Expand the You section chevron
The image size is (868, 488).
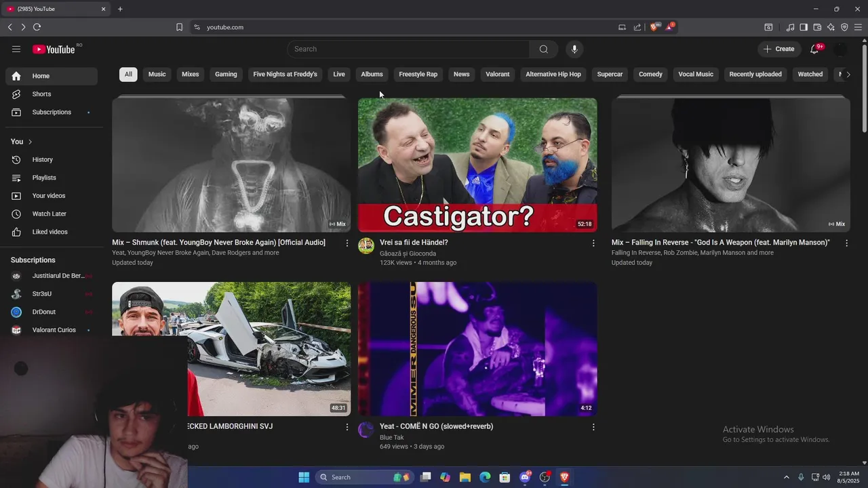(x=30, y=142)
